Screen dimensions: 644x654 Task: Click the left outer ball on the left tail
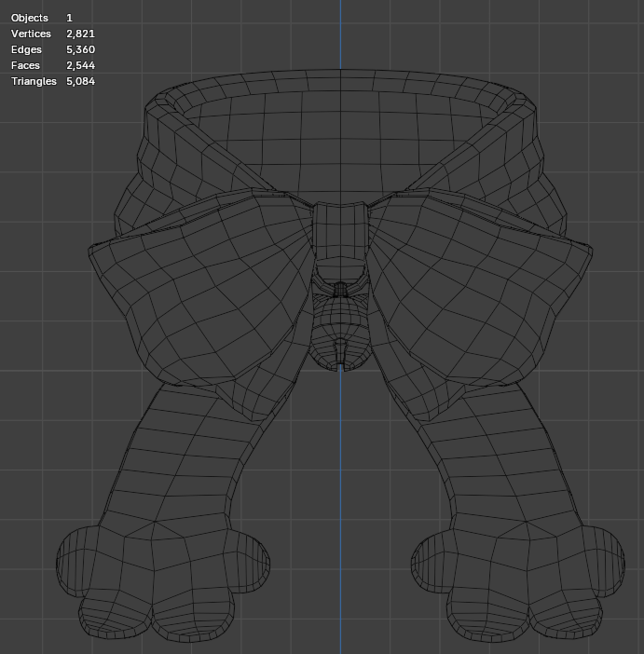(x=77, y=561)
